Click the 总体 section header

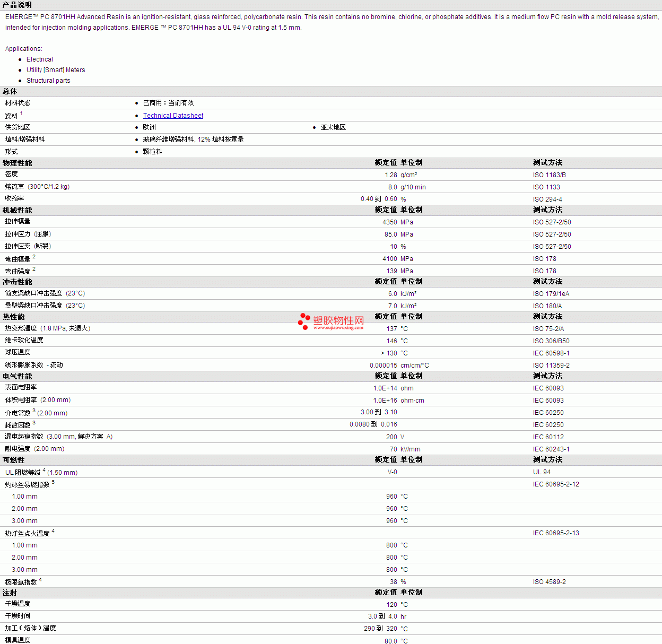(10, 91)
